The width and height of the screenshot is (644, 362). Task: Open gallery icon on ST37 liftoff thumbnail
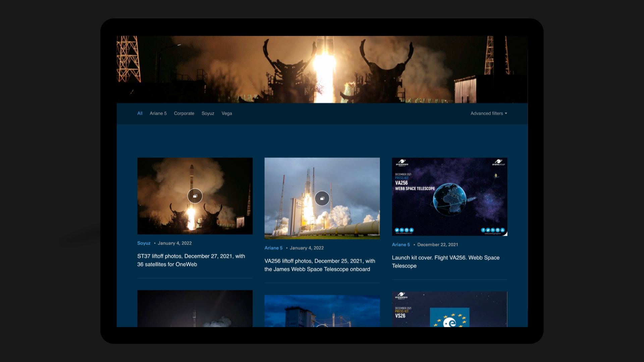point(195,196)
